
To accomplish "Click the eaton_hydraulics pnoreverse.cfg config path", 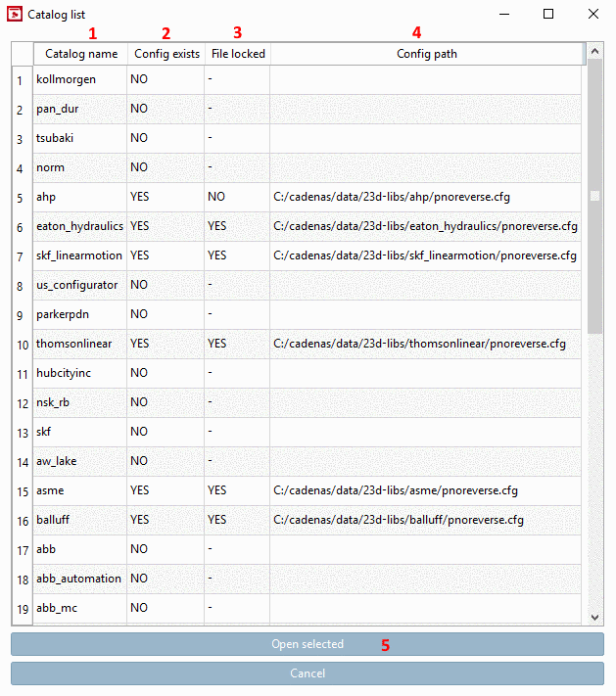I will point(425,226).
